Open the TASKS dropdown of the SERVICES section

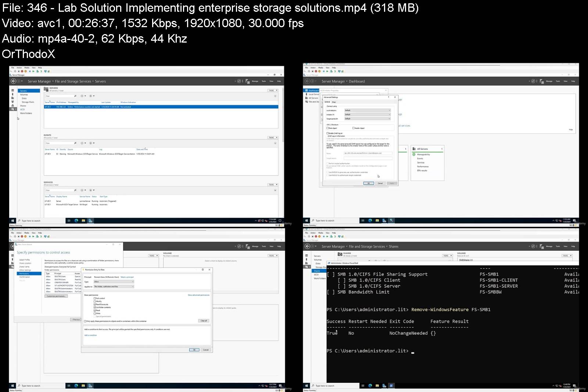point(273,185)
